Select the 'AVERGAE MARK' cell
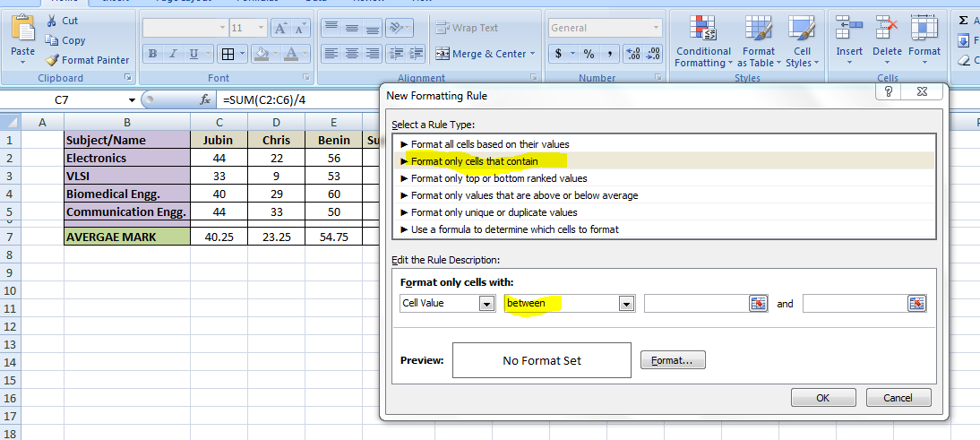Image resolution: width=980 pixels, height=440 pixels. pos(127,237)
